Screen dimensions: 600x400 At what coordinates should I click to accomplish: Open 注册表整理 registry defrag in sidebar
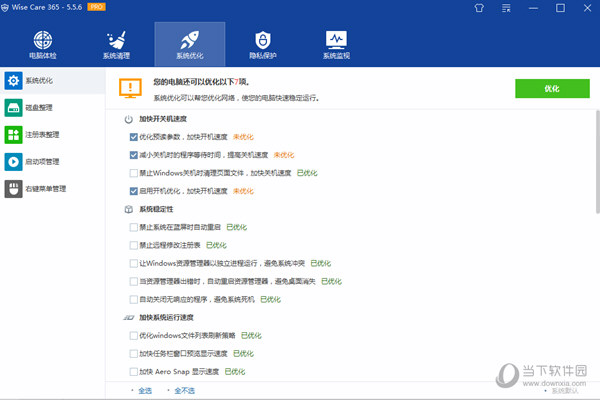pyautogui.click(x=52, y=135)
